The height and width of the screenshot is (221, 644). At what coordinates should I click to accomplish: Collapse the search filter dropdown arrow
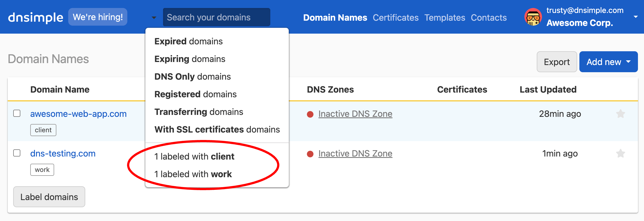pyautogui.click(x=154, y=18)
